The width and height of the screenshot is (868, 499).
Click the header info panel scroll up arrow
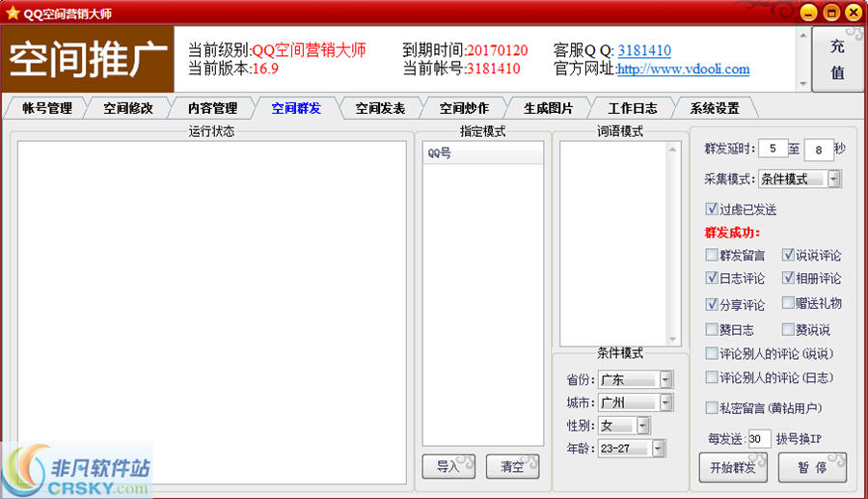click(803, 35)
